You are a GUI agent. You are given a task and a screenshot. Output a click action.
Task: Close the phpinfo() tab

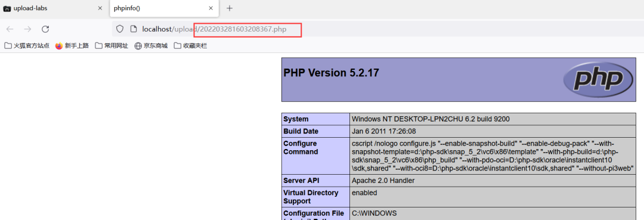[x=210, y=8]
